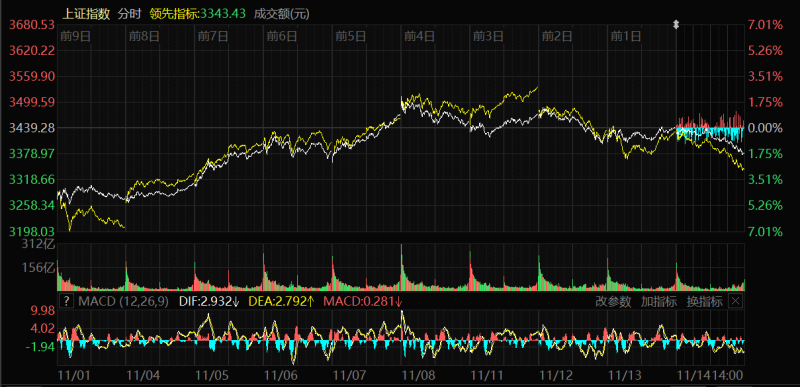Click the -1.94 MACD axis value

[40, 347]
